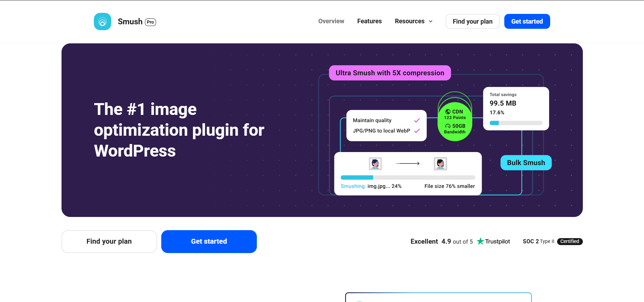
Task: Click the arrow between image thumbnails
Action: (x=408, y=163)
